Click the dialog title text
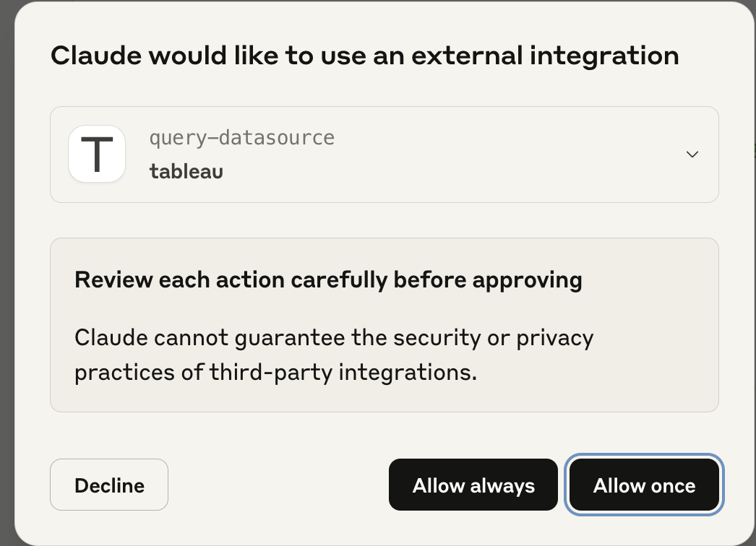This screenshot has height=546, width=756. point(364,55)
